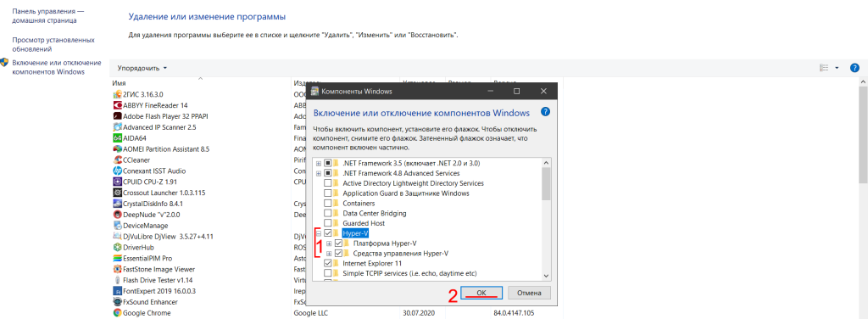Collapse the Hyper-V tree node

319,233
